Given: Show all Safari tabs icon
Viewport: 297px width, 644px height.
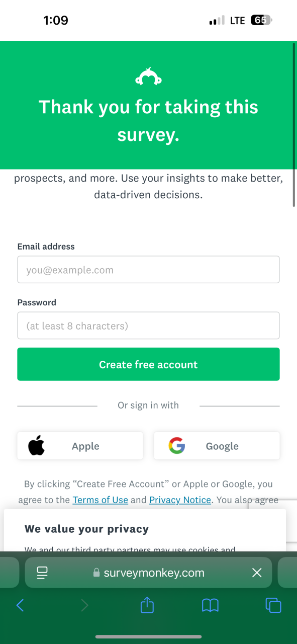Looking at the screenshot, I should pyautogui.click(x=273, y=605).
